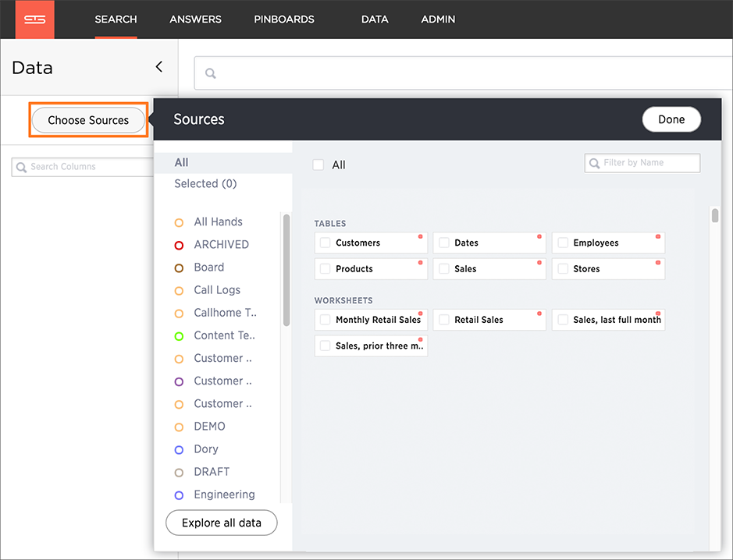Check the Products table checkbox

coord(325,268)
